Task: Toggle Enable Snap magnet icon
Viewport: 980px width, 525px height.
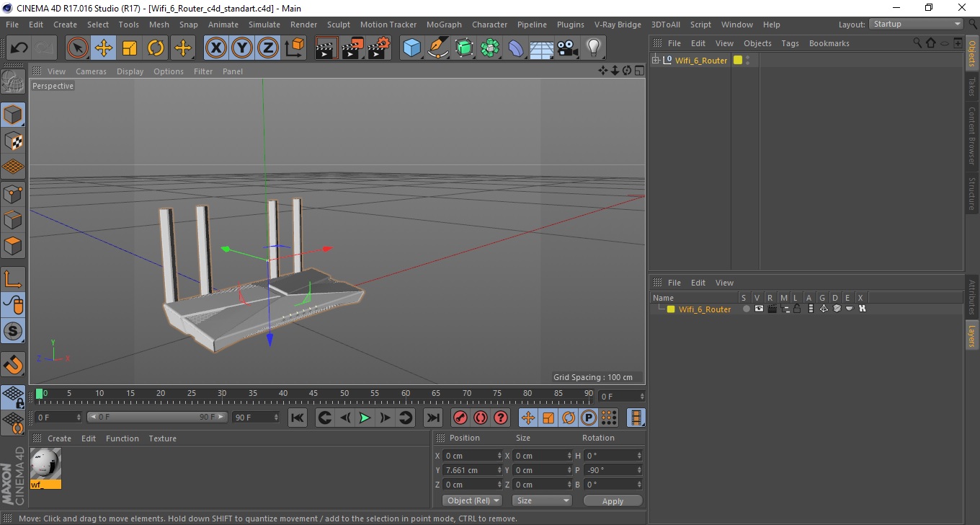Action: (x=13, y=364)
